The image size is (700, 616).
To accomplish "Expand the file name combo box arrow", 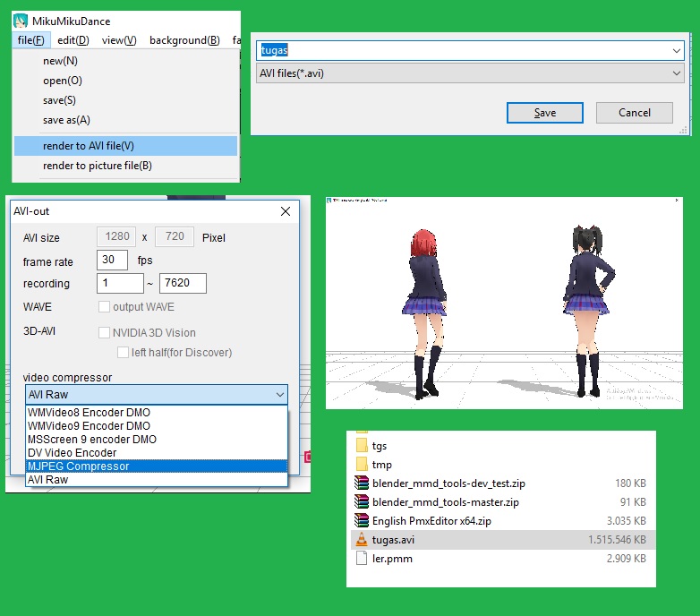I will 677,50.
